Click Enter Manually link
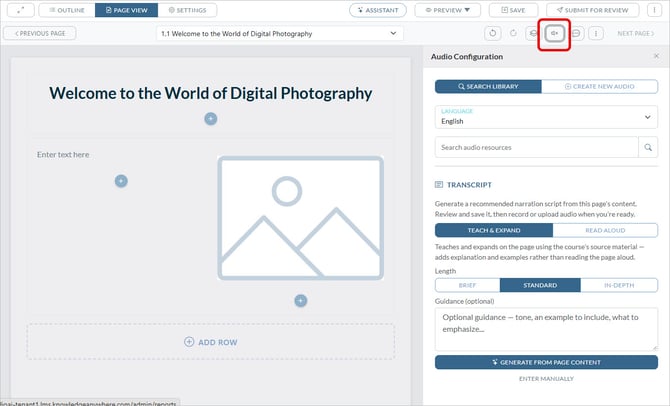Screen dimensions: 670x406 (x=546, y=379)
